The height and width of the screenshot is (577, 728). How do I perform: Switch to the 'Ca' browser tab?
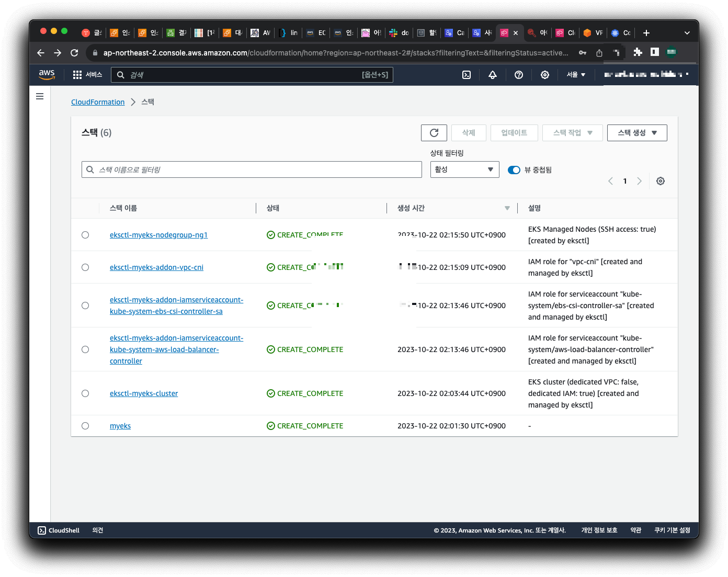[454, 33]
